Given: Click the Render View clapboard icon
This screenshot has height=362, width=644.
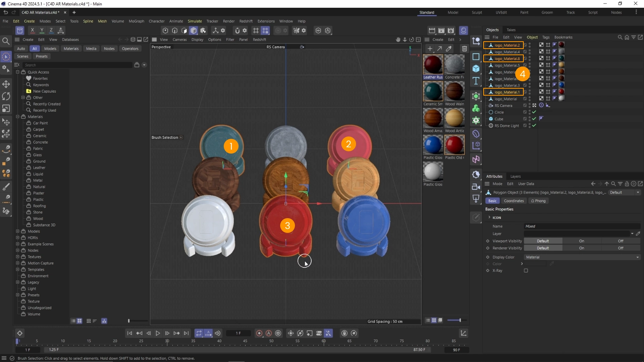Looking at the screenshot, I should (x=432, y=30).
